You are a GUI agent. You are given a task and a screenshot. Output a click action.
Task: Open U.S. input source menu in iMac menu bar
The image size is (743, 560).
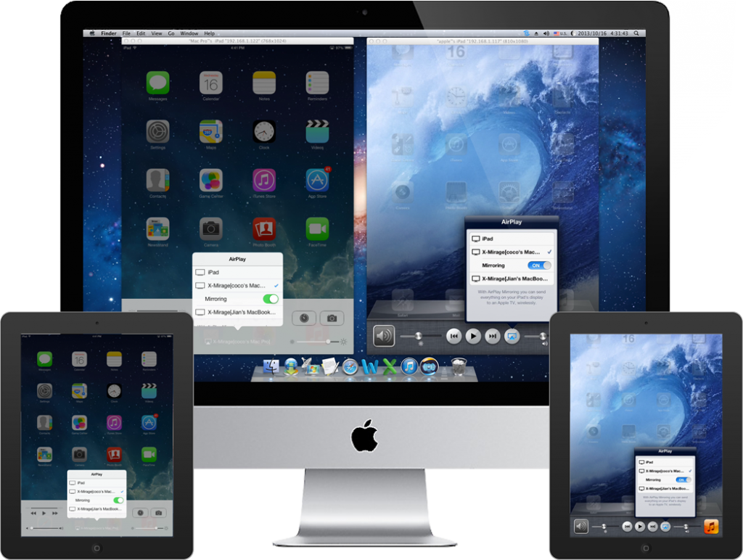coord(560,33)
